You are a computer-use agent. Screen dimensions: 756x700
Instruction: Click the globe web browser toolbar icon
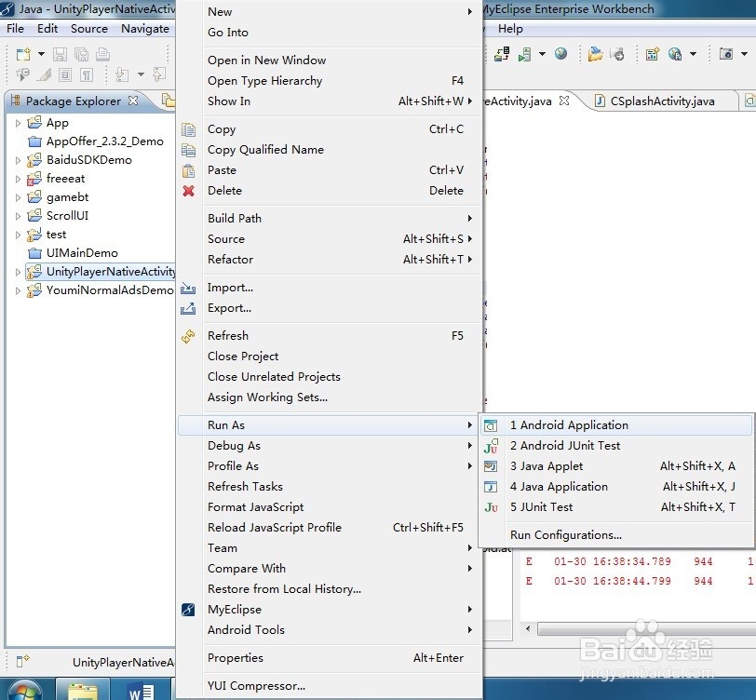point(560,53)
